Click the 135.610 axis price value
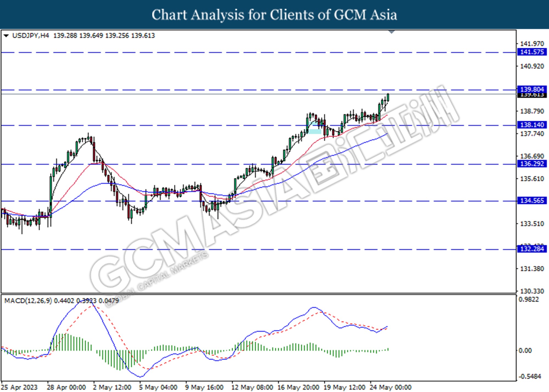Image resolution: width=549 pixels, height=392 pixels. pyautogui.click(x=532, y=179)
